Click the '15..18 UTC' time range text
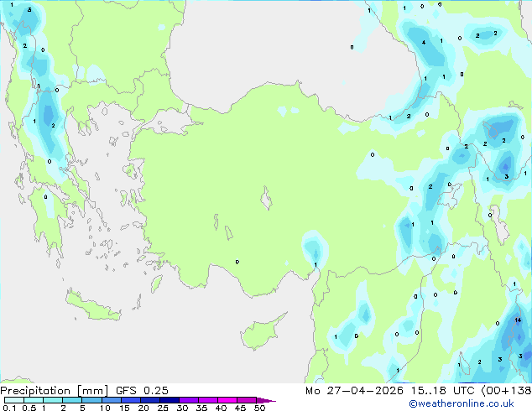The width and height of the screenshot is (532, 411). point(442,391)
